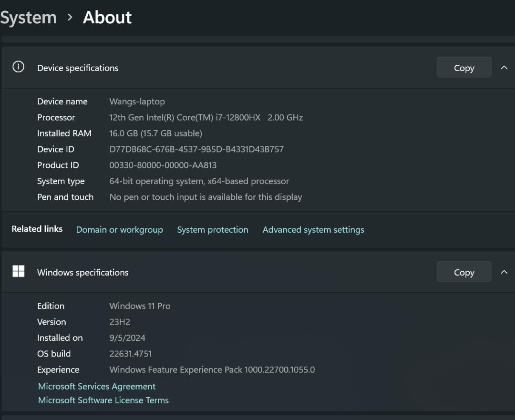The height and width of the screenshot is (420, 515).
Task: Click the Version label
Action: [51, 322]
